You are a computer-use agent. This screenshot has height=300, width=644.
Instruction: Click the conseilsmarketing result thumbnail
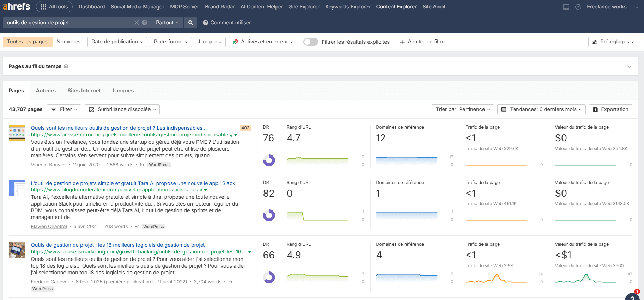click(x=17, y=250)
